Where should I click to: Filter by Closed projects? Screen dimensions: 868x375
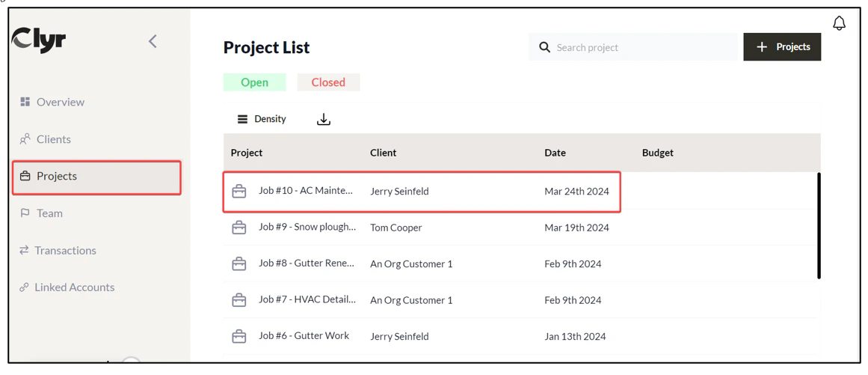pos(328,82)
